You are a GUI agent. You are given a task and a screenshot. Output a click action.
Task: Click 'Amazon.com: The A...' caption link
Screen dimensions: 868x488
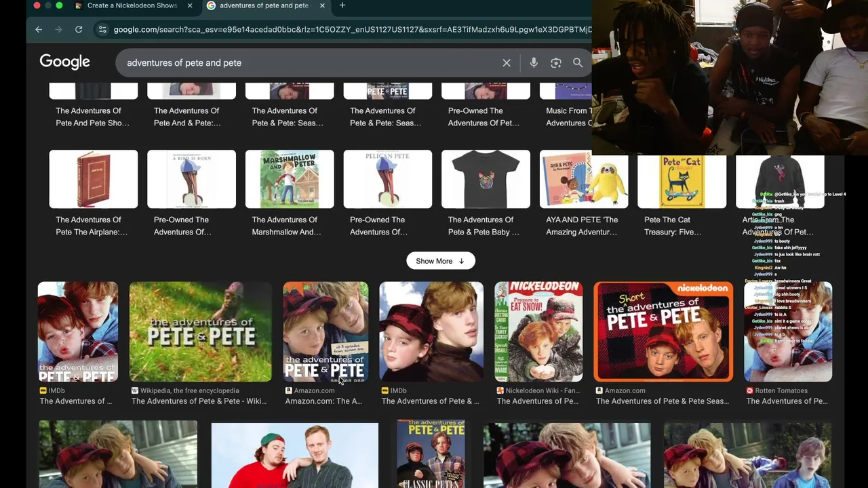click(x=323, y=401)
